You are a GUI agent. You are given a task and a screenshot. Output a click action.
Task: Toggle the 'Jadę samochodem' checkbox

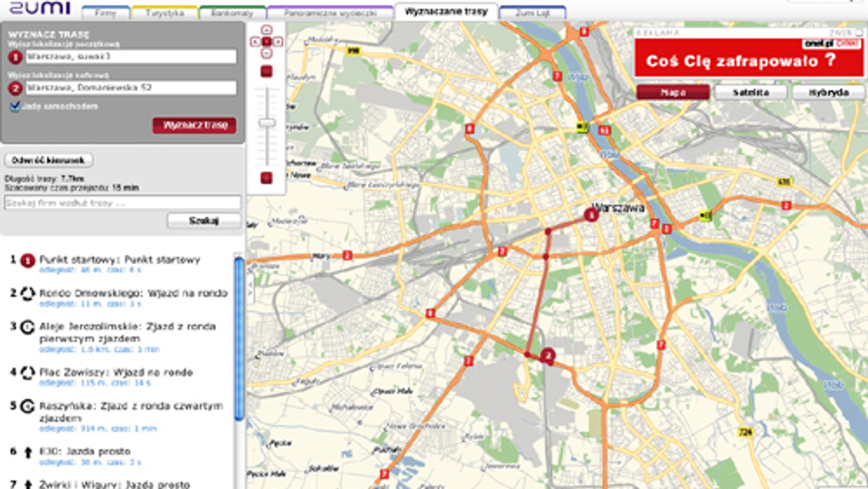(x=15, y=107)
